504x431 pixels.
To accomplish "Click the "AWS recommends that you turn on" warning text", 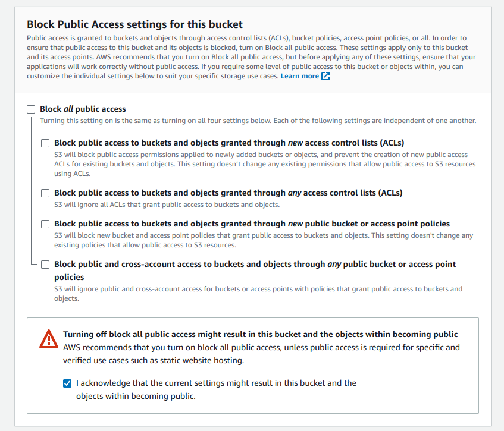I will (x=261, y=347).
